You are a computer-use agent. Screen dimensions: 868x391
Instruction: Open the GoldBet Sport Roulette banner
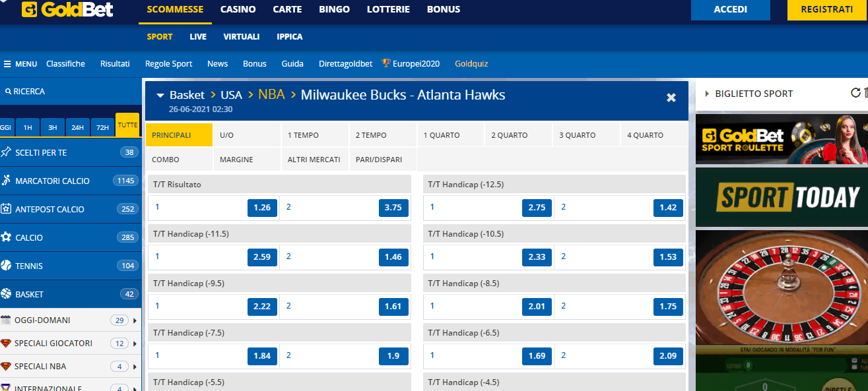(x=782, y=138)
